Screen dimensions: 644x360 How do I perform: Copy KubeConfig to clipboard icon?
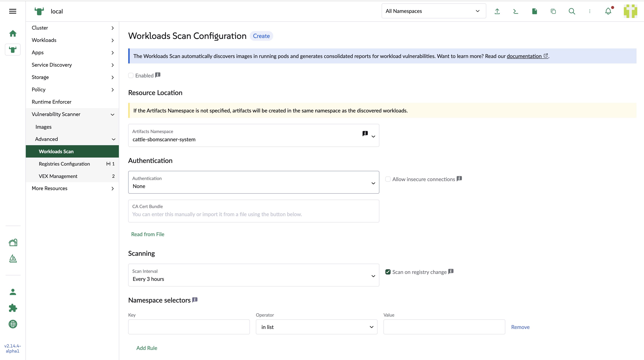click(x=553, y=11)
